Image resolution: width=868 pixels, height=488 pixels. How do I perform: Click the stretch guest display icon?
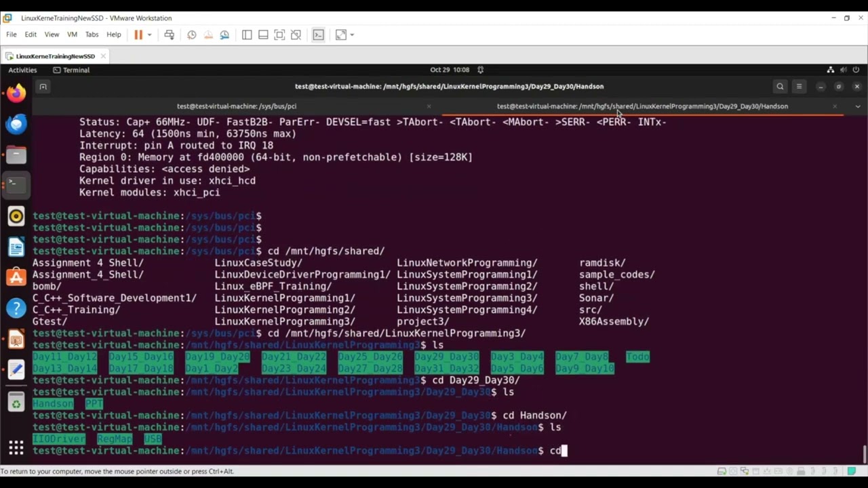point(341,35)
